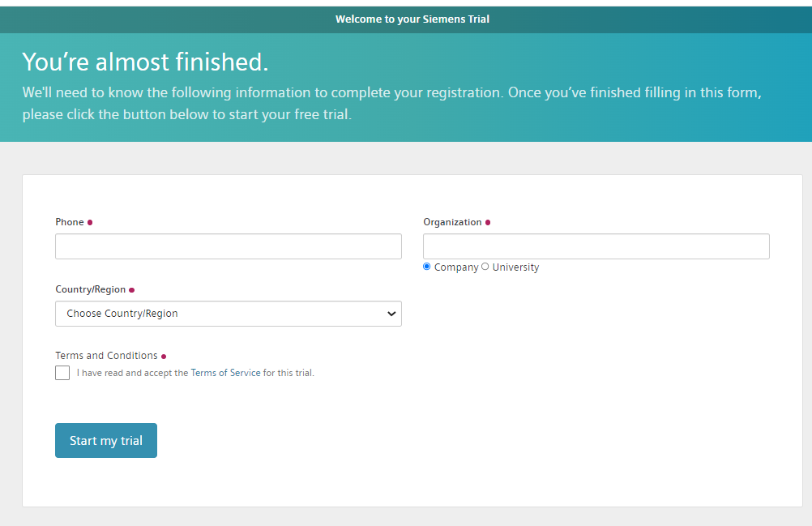Click the Organization field label
Screen dimensions: 812x526
coord(452,222)
